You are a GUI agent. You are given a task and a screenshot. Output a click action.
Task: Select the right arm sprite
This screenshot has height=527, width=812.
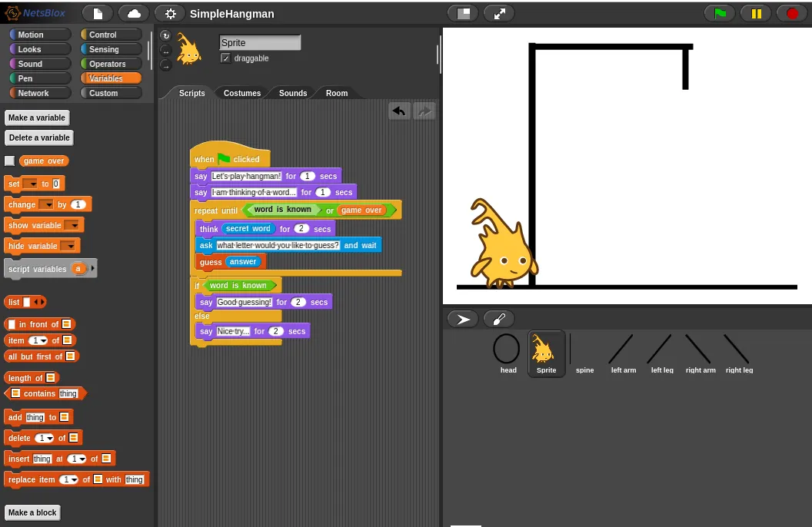pyautogui.click(x=701, y=353)
